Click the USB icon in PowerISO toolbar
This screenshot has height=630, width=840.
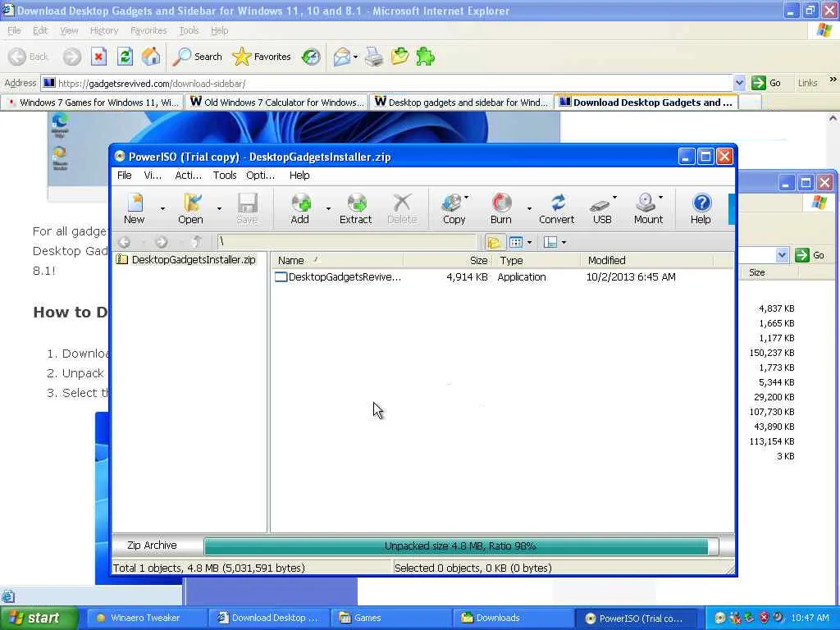tap(602, 209)
